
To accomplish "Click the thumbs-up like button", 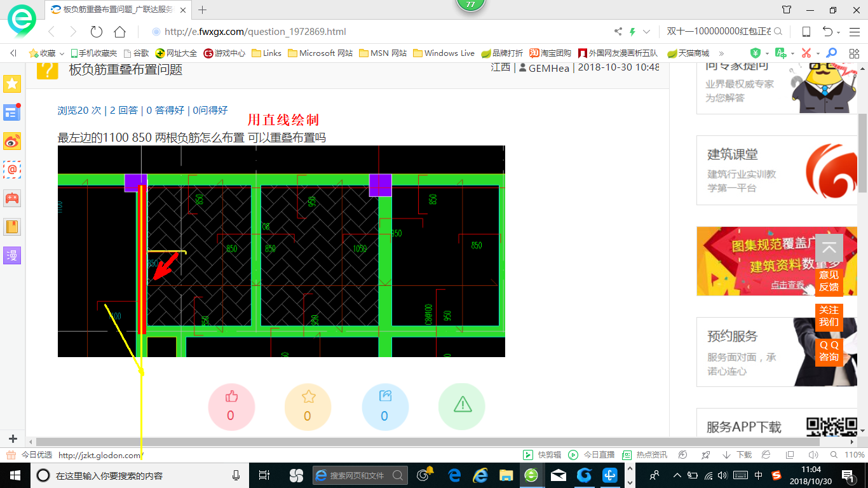I will (231, 407).
